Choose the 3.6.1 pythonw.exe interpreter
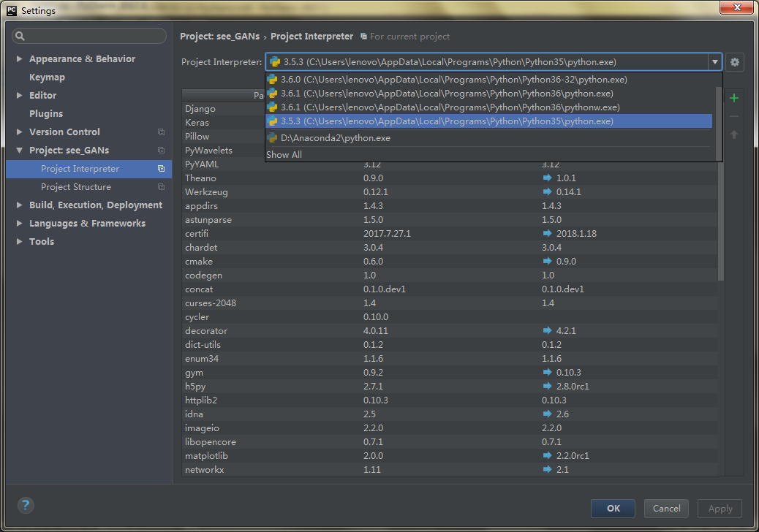The height and width of the screenshot is (532, 759). click(x=489, y=107)
